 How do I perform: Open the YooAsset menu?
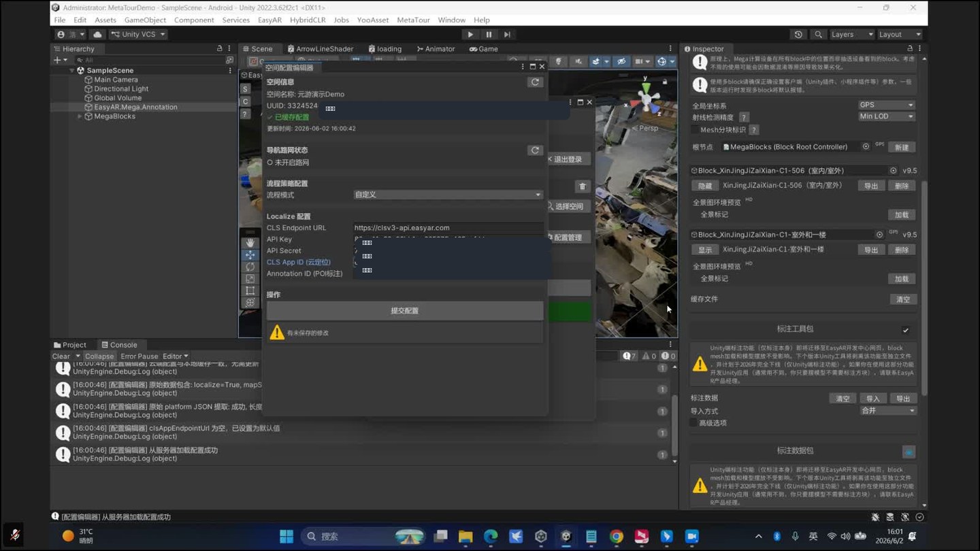[372, 20]
